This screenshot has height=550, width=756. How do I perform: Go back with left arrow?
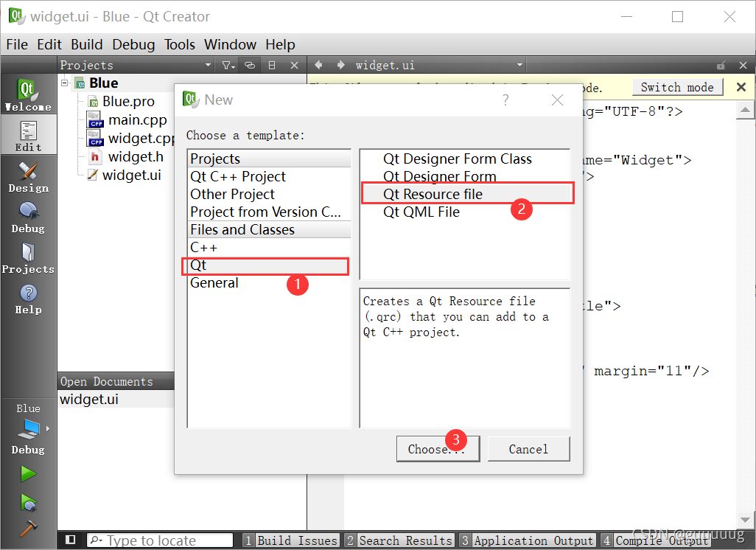point(318,65)
